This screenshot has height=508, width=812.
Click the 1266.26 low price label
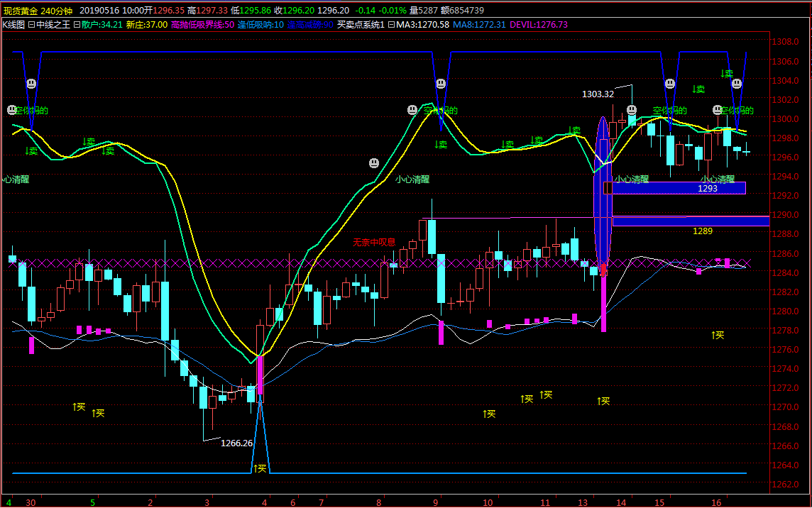236,443
